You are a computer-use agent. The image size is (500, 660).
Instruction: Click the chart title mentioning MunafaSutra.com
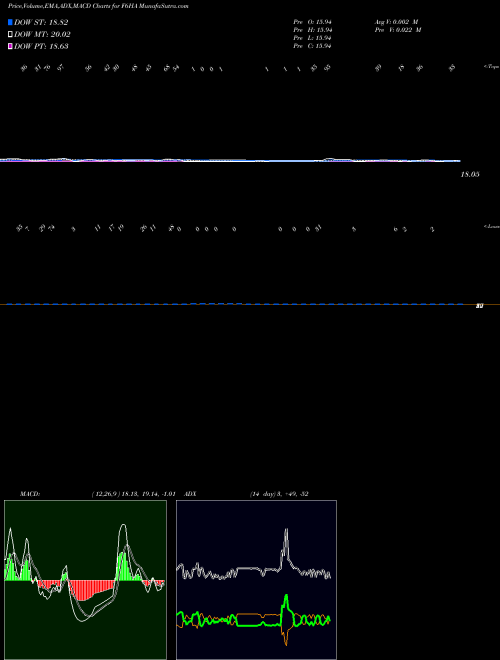(98, 6)
